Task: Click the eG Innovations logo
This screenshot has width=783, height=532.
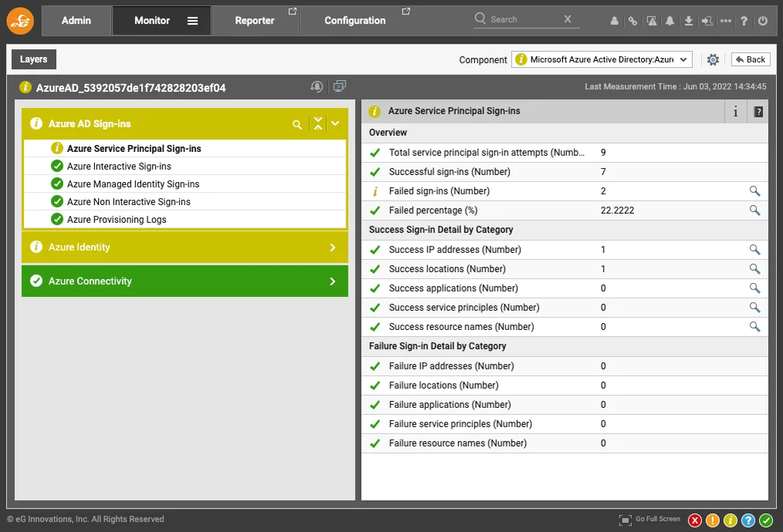Action: click(20, 21)
